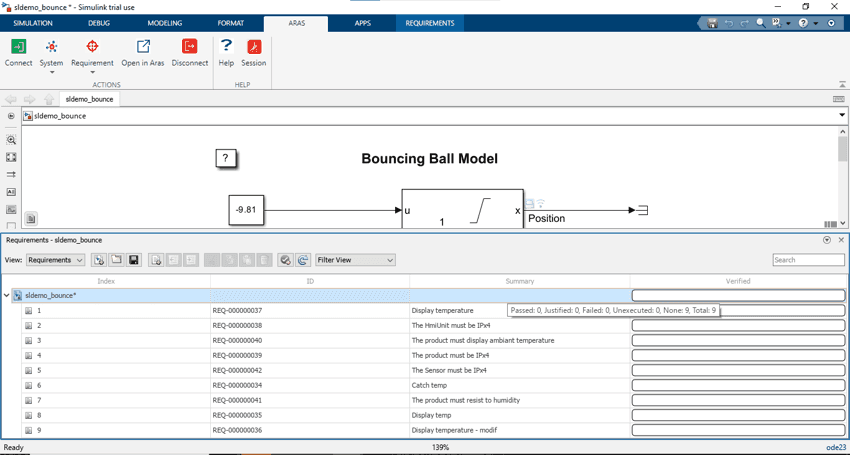The height and width of the screenshot is (455, 850).
Task: Open the Requirement dropdown arrow
Action: click(x=92, y=72)
